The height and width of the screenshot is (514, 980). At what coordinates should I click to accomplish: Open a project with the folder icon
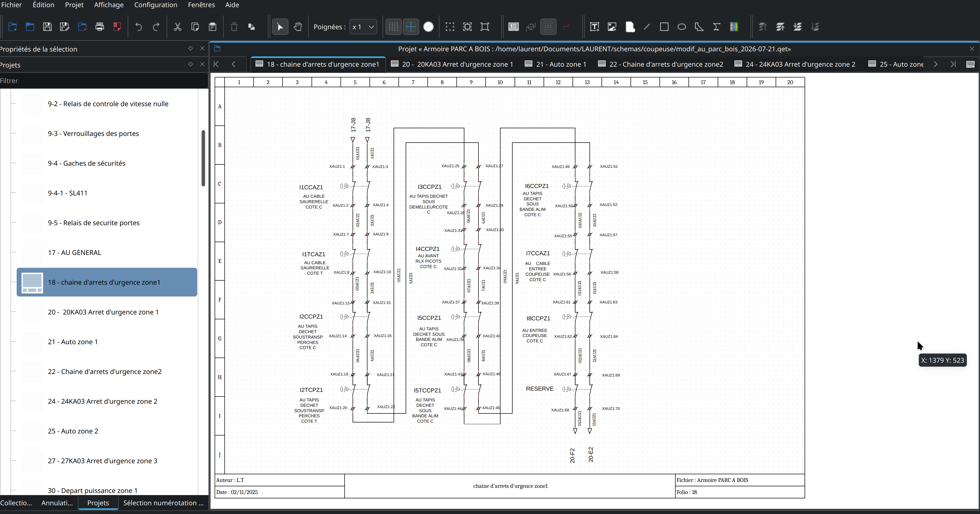(30, 27)
